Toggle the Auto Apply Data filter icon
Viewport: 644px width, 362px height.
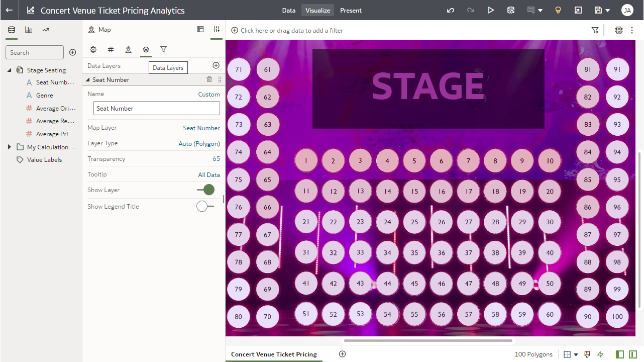click(x=619, y=30)
